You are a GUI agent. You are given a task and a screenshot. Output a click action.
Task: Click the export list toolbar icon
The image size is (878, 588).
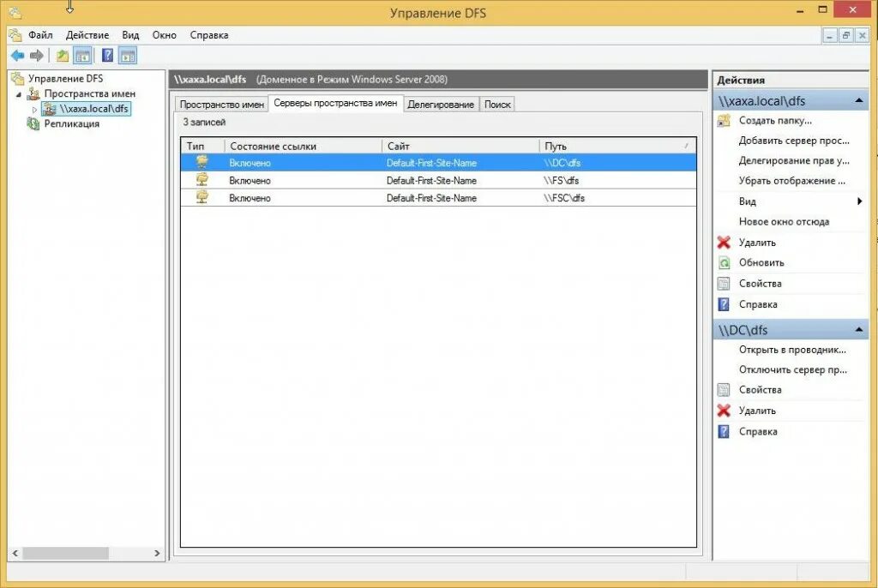[61, 55]
